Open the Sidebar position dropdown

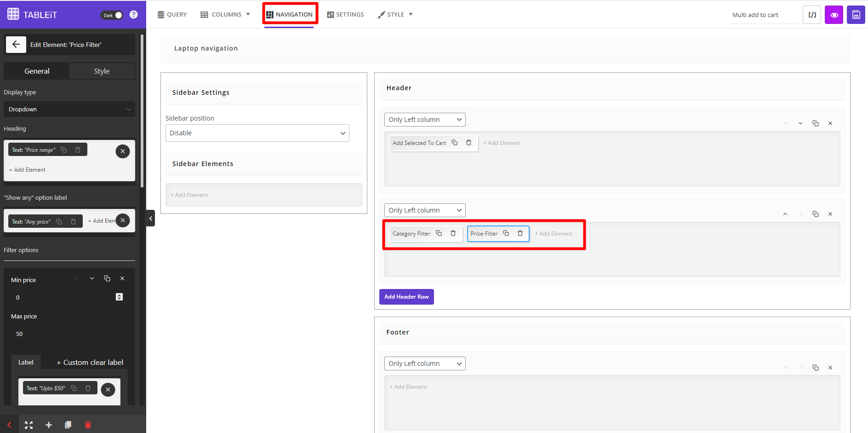coord(257,133)
